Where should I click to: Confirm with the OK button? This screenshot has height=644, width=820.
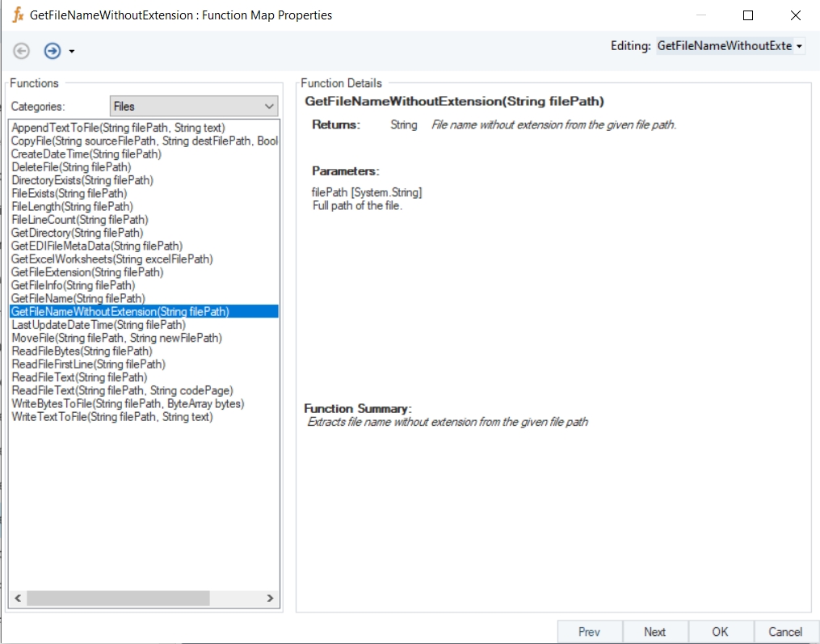[721, 632]
